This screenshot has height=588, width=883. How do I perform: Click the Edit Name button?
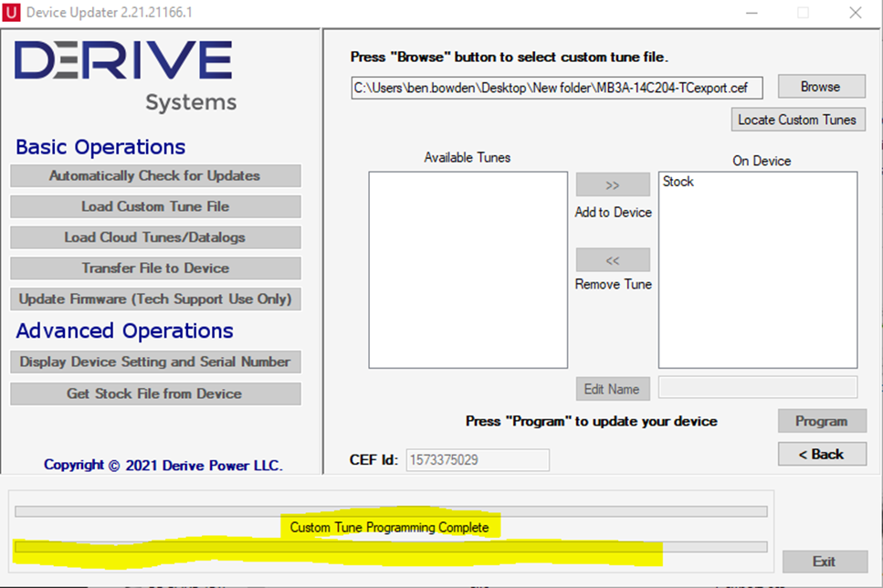(x=613, y=389)
